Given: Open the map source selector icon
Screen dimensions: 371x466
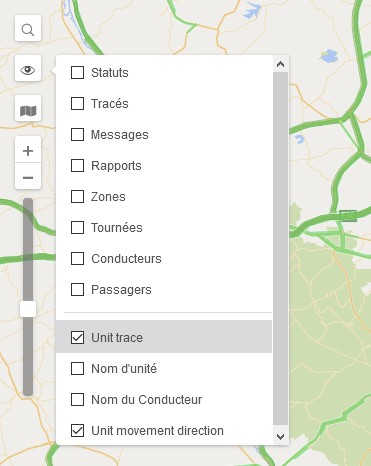Looking at the screenshot, I should click(28, 108).
